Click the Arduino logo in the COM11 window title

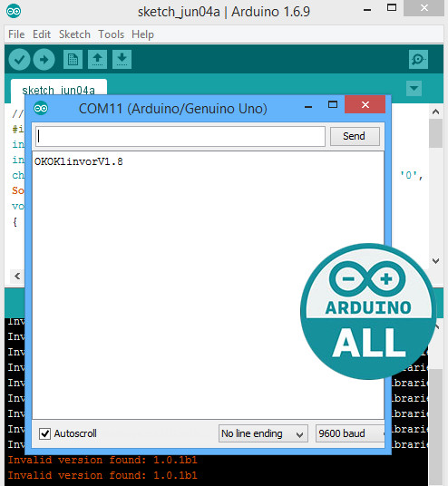coord(41,108)
